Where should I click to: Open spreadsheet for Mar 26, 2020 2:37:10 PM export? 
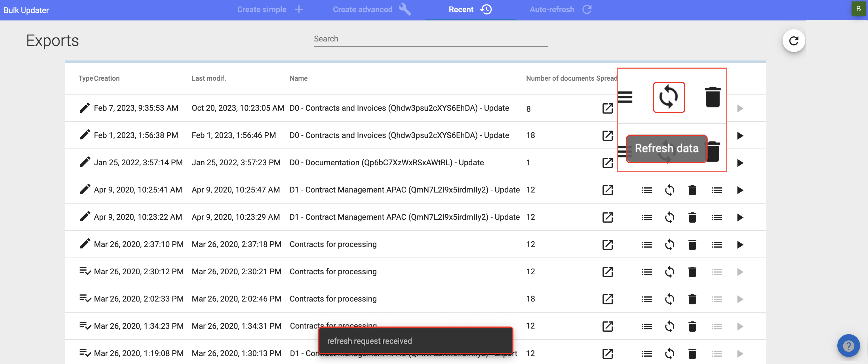pos(607,244)
